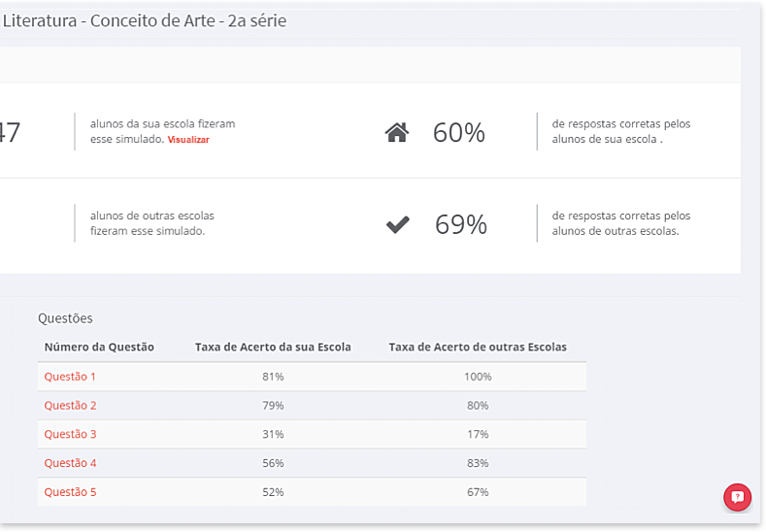Click the 67% cell for Questão 5
Image resolution: width=766 pixels, height=532 pixels.
click(478, 492)
